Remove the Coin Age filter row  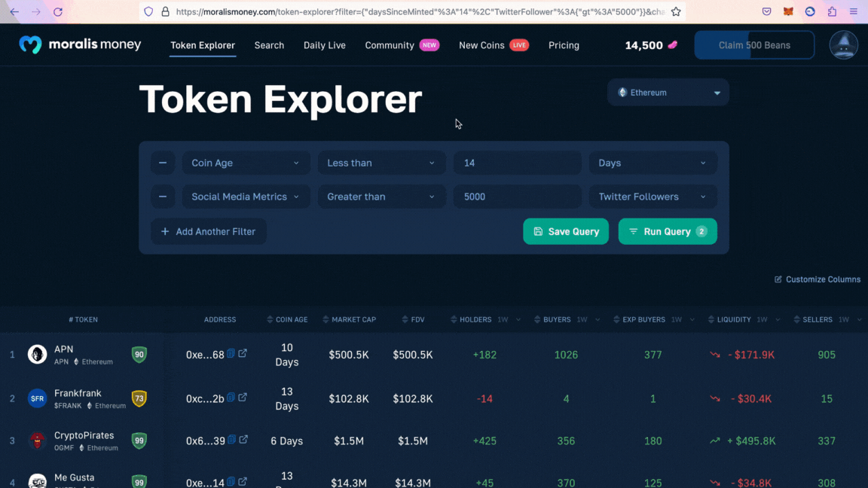pyautogui.click(x=163, y=163)
